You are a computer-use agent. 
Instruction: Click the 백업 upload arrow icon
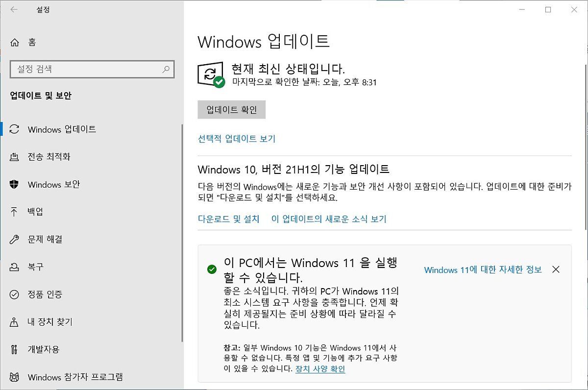pyautogui.click(x=15, y=212)
